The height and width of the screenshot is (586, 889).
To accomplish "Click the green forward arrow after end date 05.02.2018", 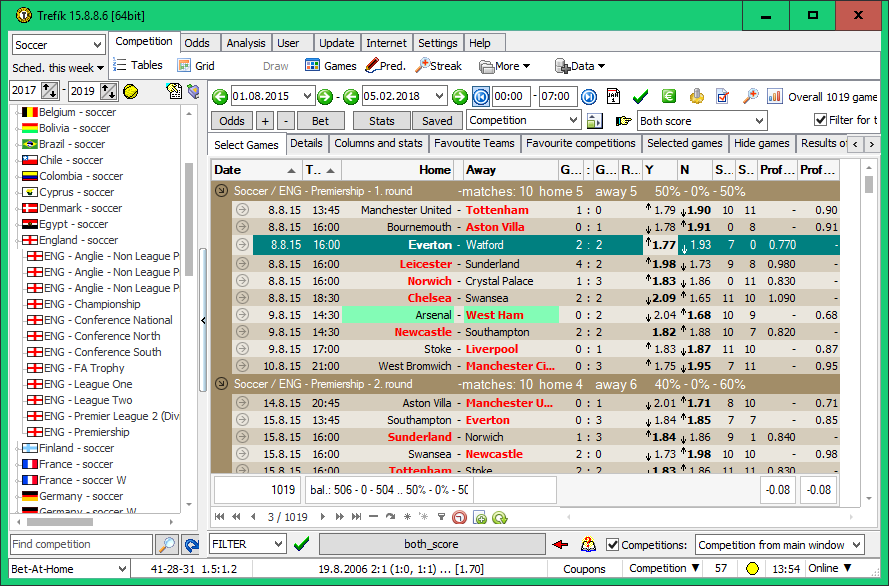I will 459,97.
